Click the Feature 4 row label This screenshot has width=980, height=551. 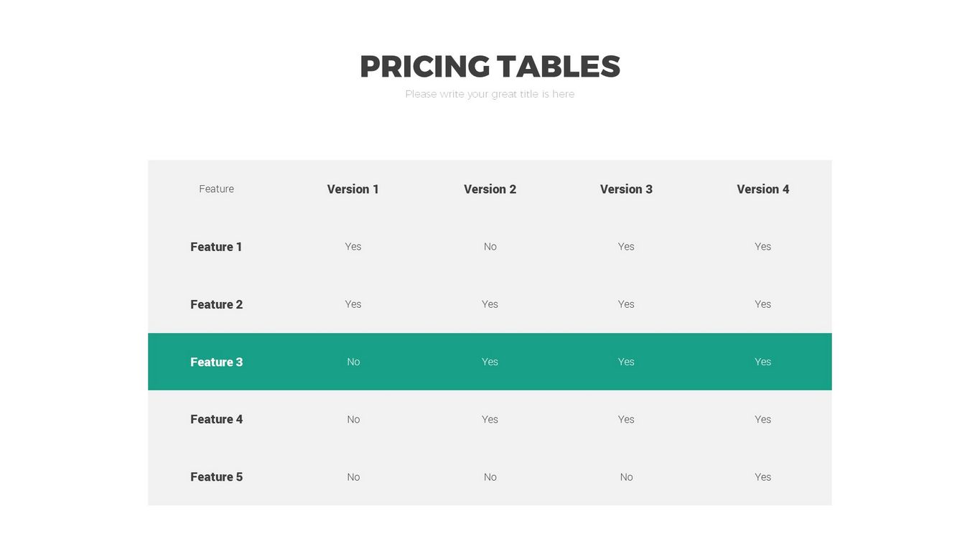216,419
